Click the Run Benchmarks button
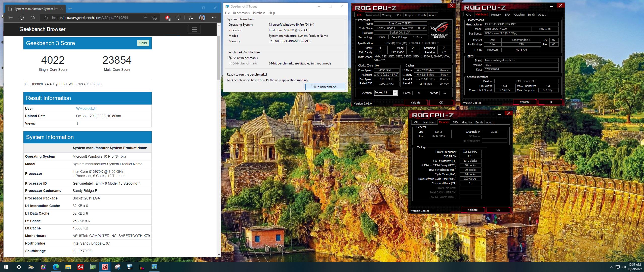The width and height of the screenshot is (644, 272). (x=325, y=87)
